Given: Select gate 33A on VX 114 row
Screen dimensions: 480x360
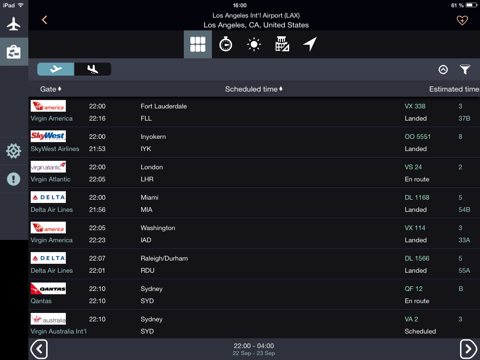Looking at the screenshot, I should pos(464,240).
